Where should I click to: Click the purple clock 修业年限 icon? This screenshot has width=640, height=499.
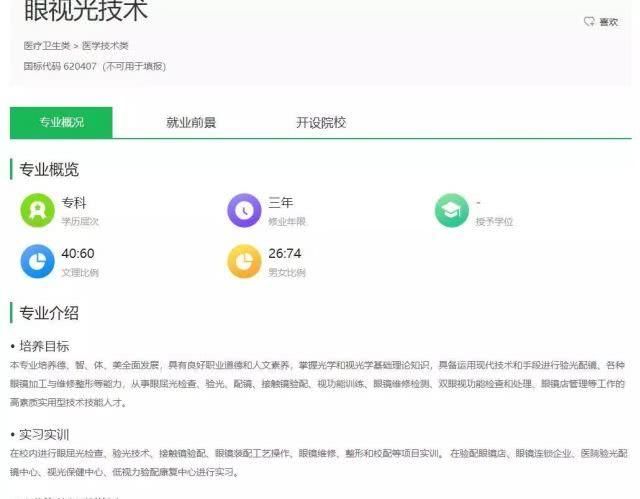244,210
